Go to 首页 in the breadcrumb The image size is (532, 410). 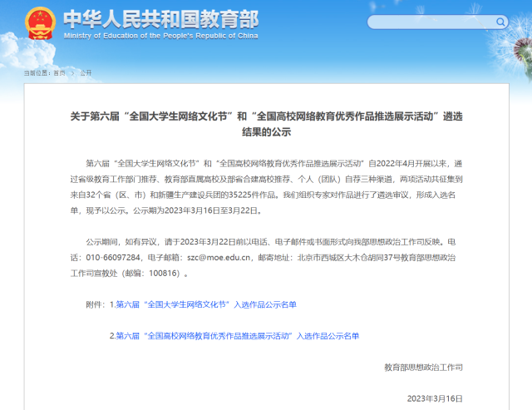[59, 73]
